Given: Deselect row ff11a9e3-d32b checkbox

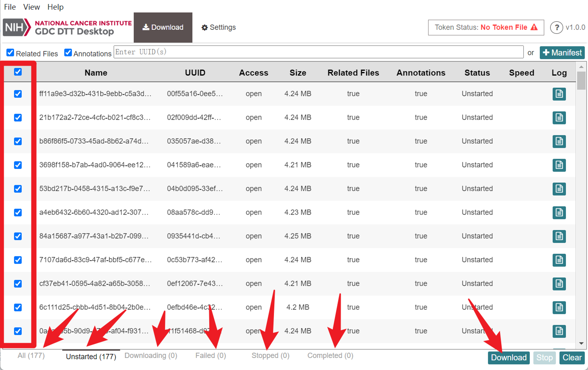Looking at the screenshot, I should coord(18,94).
